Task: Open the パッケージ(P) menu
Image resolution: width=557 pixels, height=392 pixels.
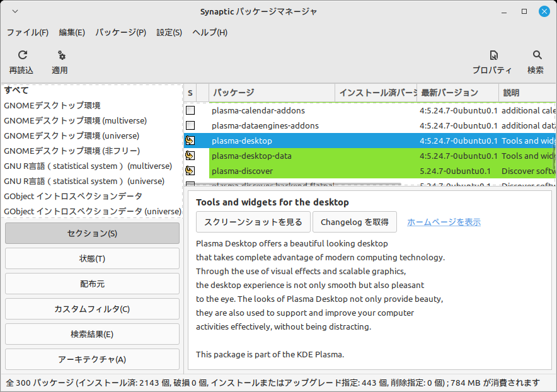Action: tap(120, 33)
